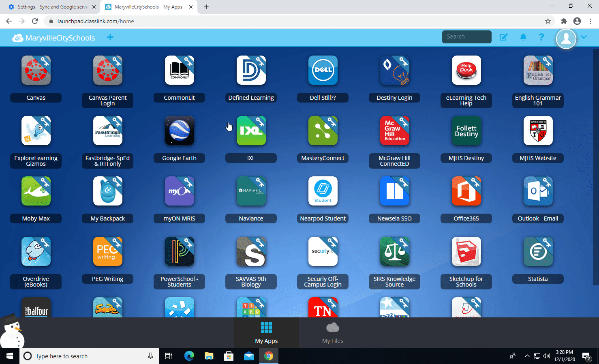Open the McGraw Hill ConnectED icon
Screen dimensions: 599x364
[395, 131]
